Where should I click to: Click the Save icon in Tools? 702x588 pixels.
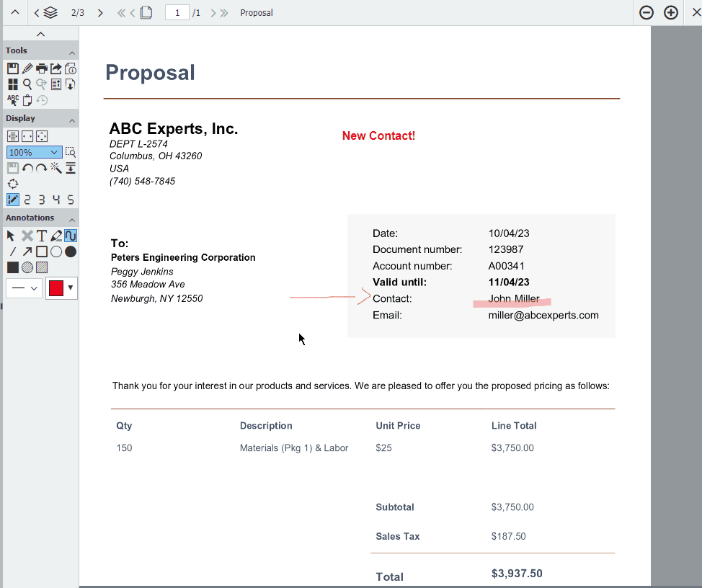[x=12, y=68]
